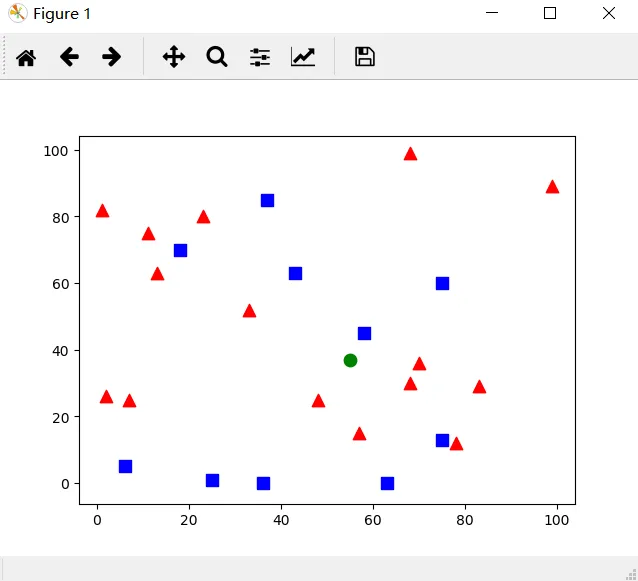Minimize the Figure 1 window
Viewport: 638px width, 581px height.
492,13
